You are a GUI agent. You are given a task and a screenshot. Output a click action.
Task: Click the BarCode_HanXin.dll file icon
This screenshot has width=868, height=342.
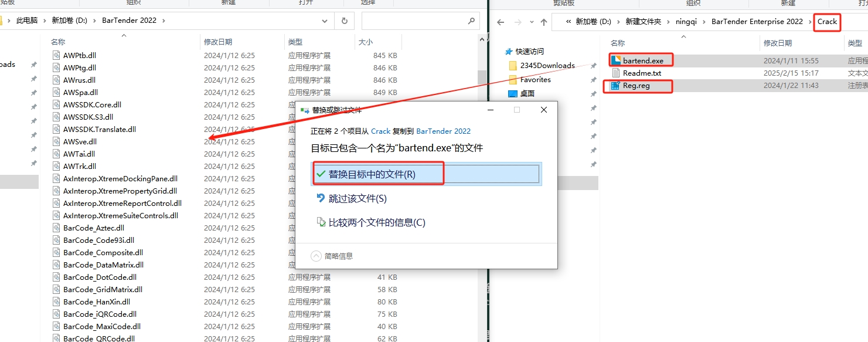(56, 302)
